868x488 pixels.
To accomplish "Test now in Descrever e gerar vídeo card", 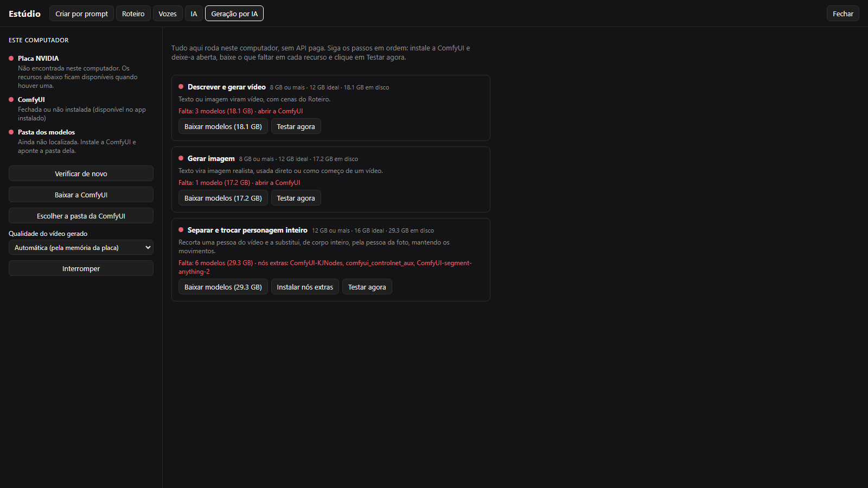I will (296, 126).
